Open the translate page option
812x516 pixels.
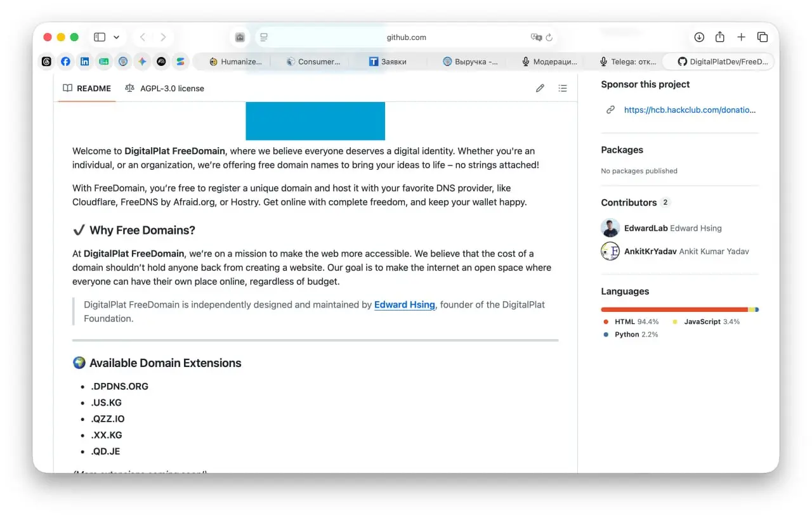[x=536, y=37]
